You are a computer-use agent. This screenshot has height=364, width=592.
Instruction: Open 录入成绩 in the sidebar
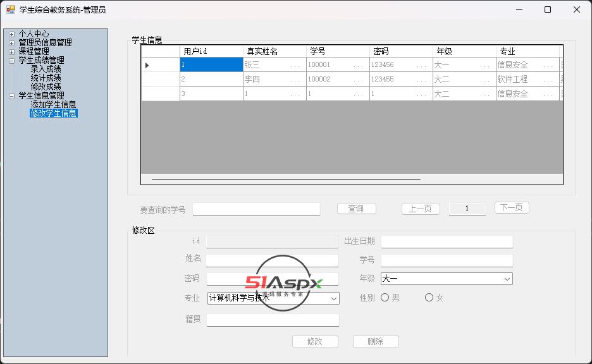click(46, 70)
